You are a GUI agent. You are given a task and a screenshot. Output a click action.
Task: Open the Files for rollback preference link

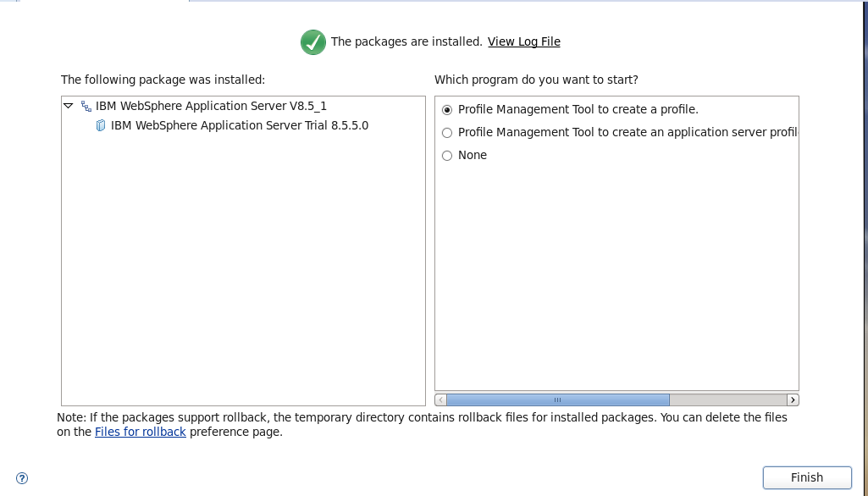tap(141, 432)
